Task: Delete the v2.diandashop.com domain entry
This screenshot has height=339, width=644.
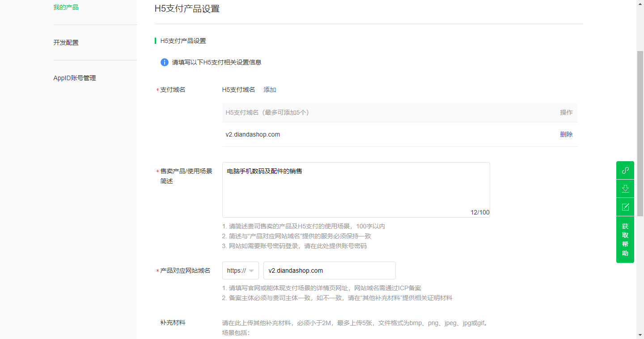Action: point(566,134)
